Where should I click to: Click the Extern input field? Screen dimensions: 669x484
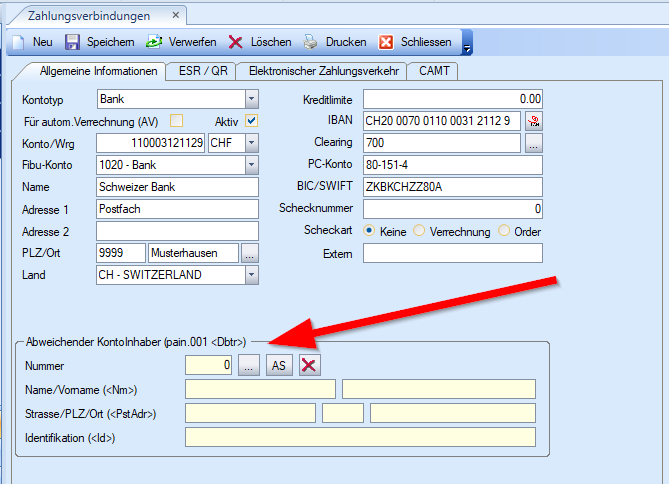pyautogui.click(x=453, y=253)
